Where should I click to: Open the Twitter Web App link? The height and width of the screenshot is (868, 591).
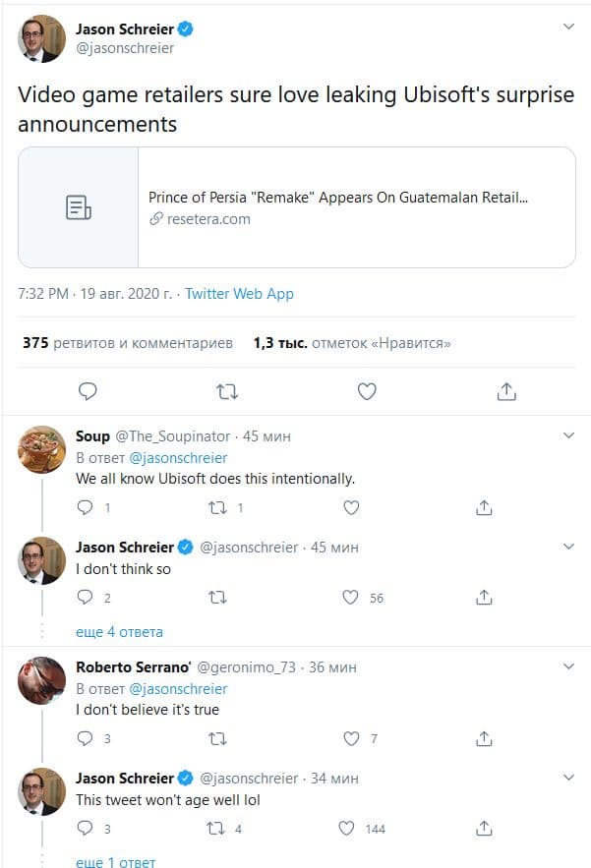[239, 294]
